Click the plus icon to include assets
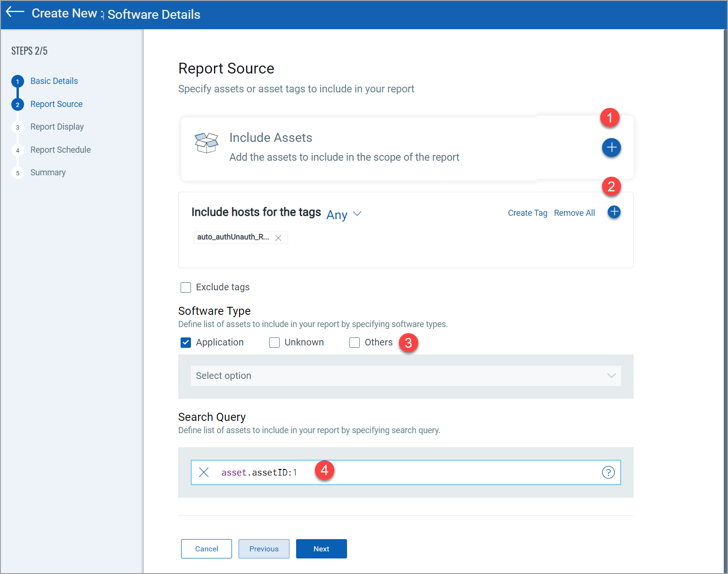Screen dimensions: 728x574 pyautogui.click(x=611, y=148)
